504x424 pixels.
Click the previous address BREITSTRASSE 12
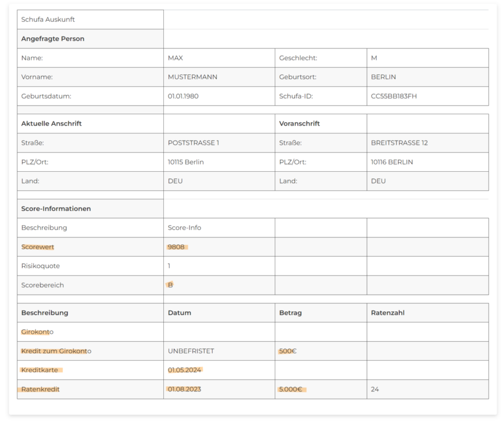[399, 143]
